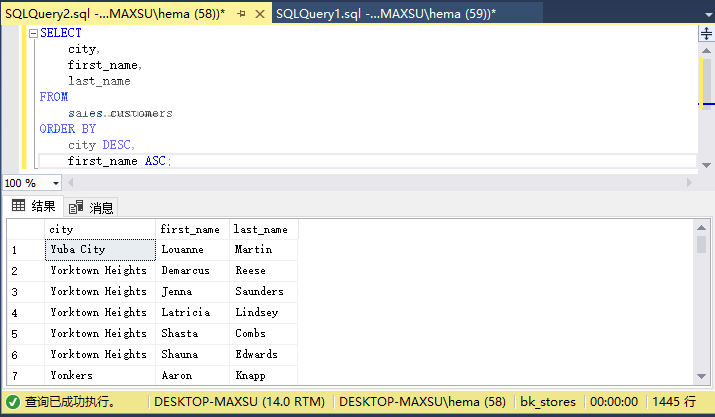This screenshot has width=715, height=417.
Task: Click the results grid scroll up arrow
Action: point(701,227)
